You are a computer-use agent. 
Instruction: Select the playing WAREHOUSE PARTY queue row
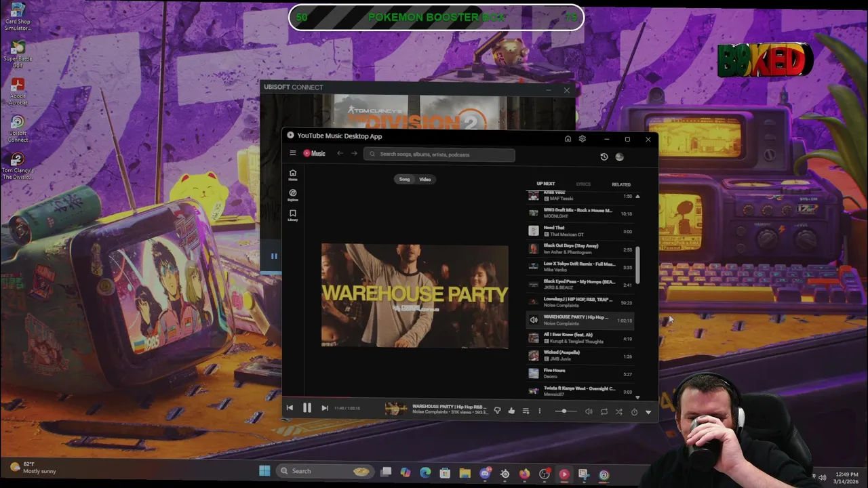[x=580, y=320]
